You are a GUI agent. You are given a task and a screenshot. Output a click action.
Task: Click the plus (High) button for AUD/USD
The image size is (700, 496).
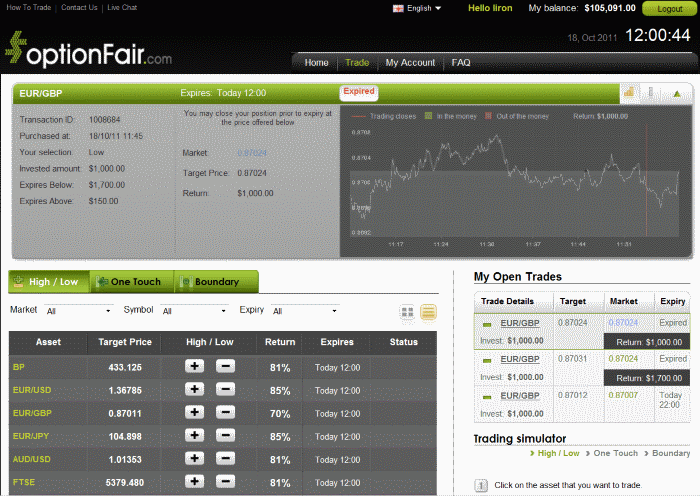coord(194,459)
